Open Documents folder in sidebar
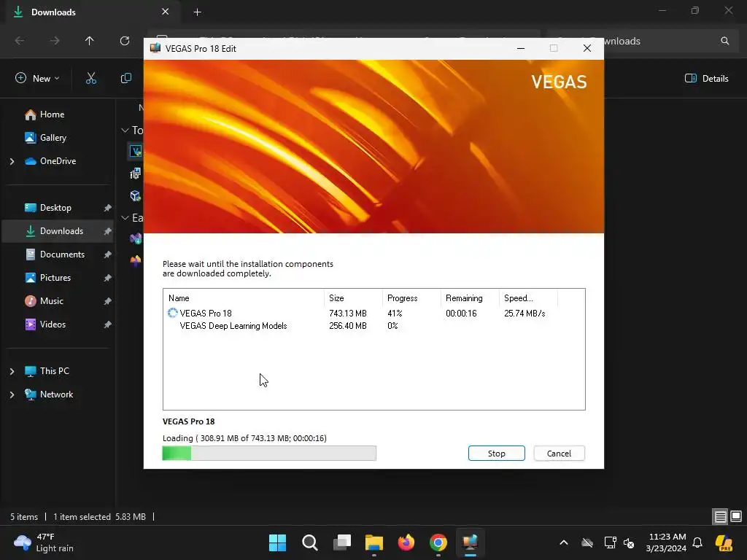Screen dimensions: 747x560 [62, 254]
